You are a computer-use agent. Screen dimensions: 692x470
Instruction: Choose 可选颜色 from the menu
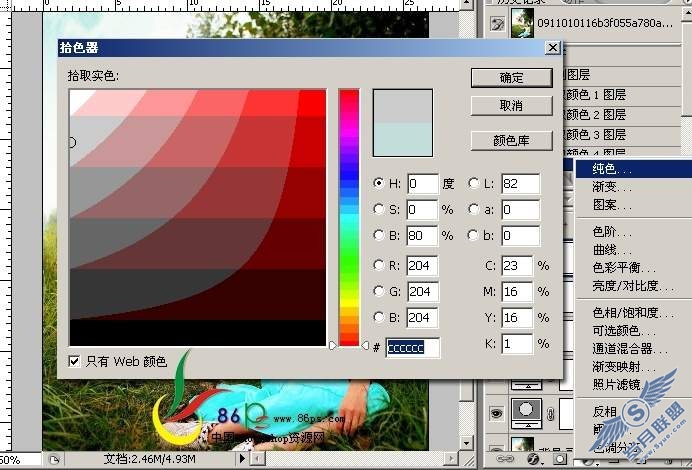click(x=634, y=331)
